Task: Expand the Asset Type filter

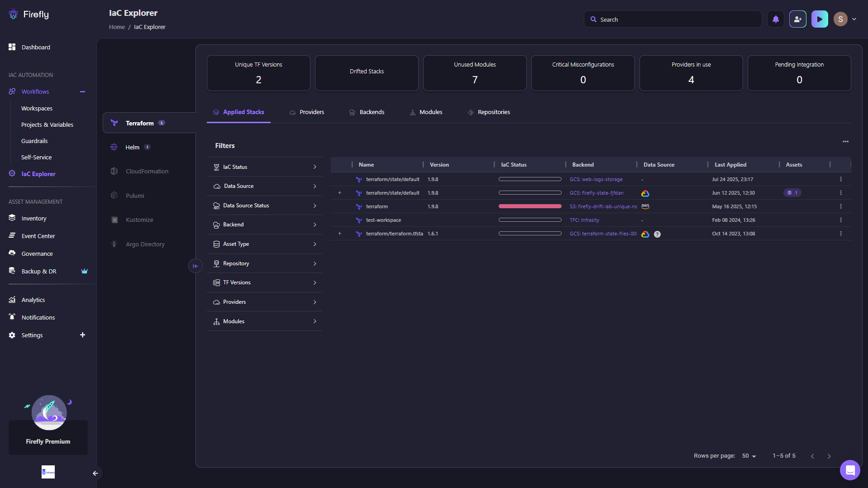Action: pyautogui.click(x=265, y=244)
